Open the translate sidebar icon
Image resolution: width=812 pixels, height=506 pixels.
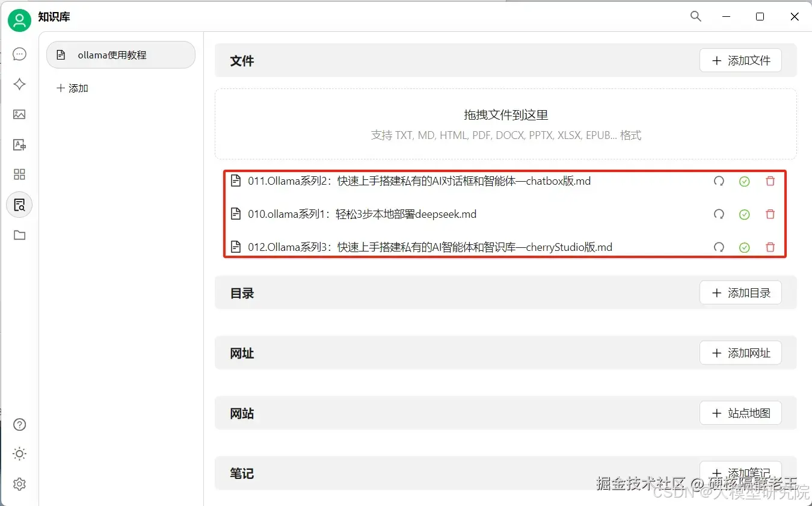click(x=19, y=144)
